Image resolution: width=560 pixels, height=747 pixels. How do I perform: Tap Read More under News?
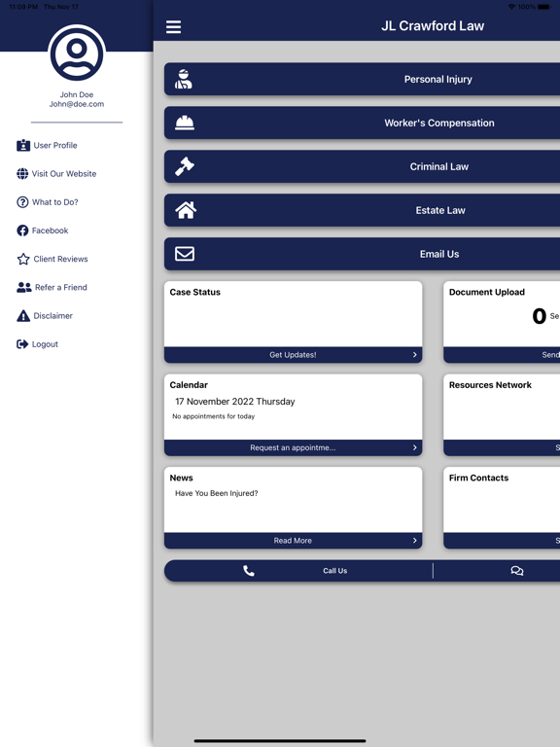click(293, 541)
